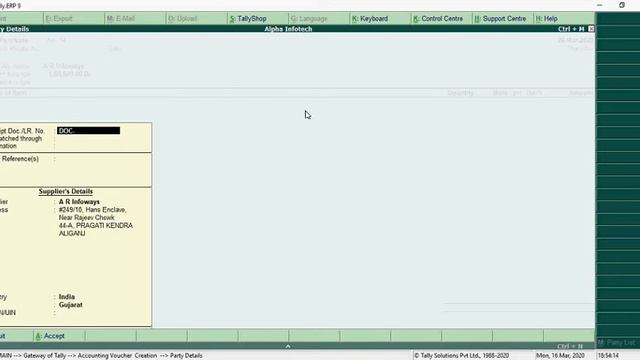Screen dimensions: 640x360
Task: Click the state value Gujarat
Action: pos(71,305)
